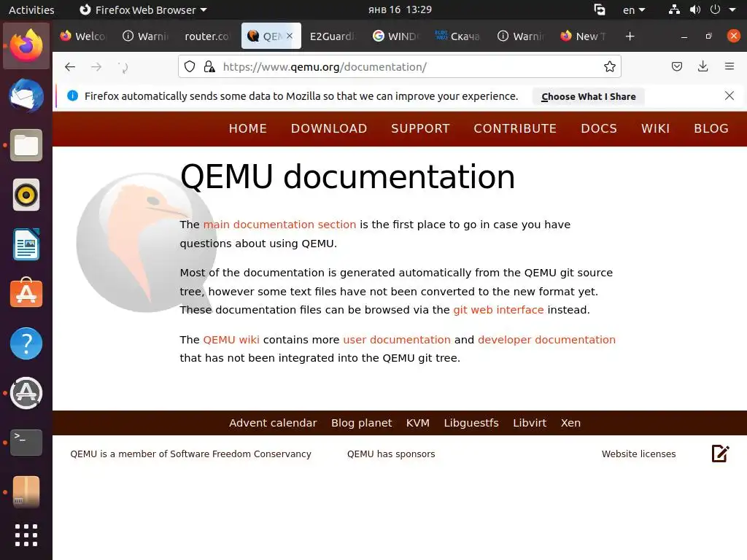Save to Pocket icon in toolbar
This screenshot has width=747, height=560.
coord(677,66)
